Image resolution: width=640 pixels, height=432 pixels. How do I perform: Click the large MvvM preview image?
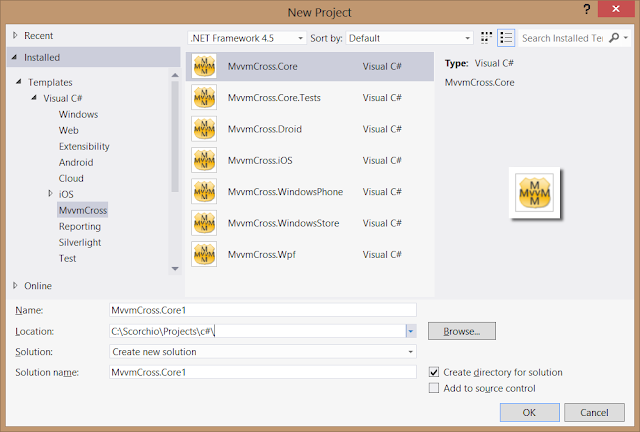pyautogui.click(x=535, y=193)
